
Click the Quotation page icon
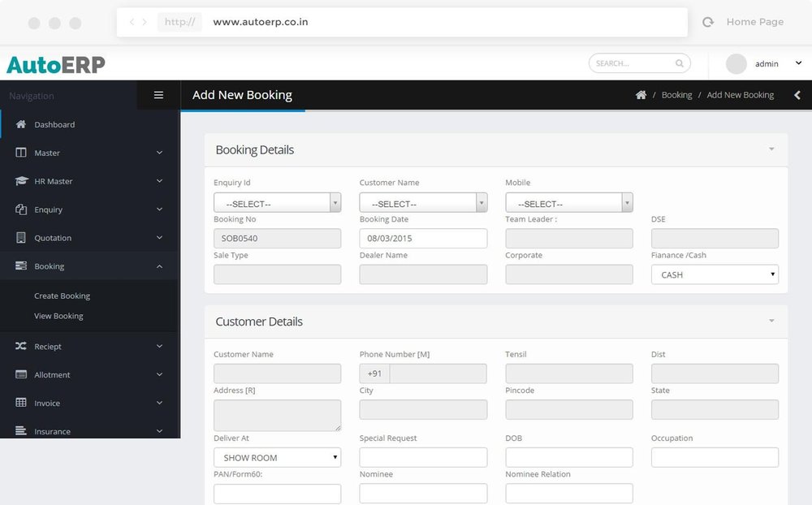coord(21,238)
